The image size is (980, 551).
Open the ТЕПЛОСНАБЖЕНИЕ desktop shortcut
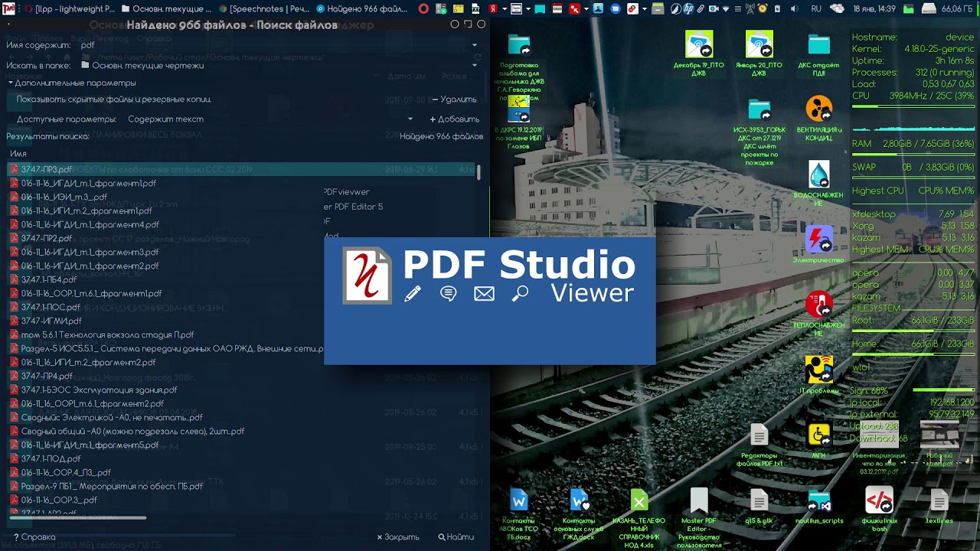pyautogui.click(x=818, y=305)
